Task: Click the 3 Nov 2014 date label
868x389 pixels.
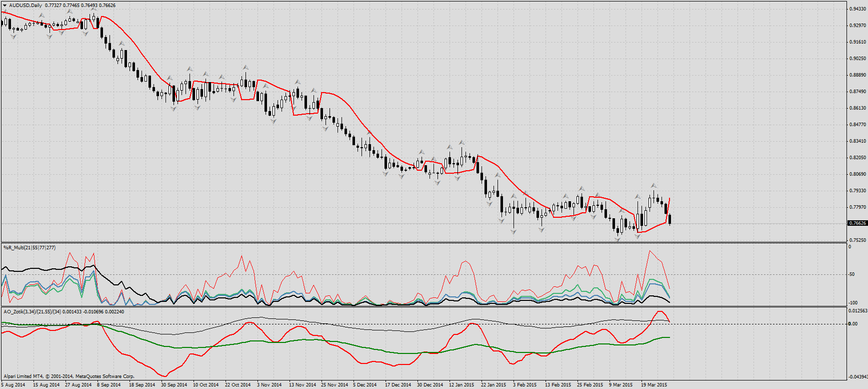Action: pyautogui.click(x=269, y=385)
